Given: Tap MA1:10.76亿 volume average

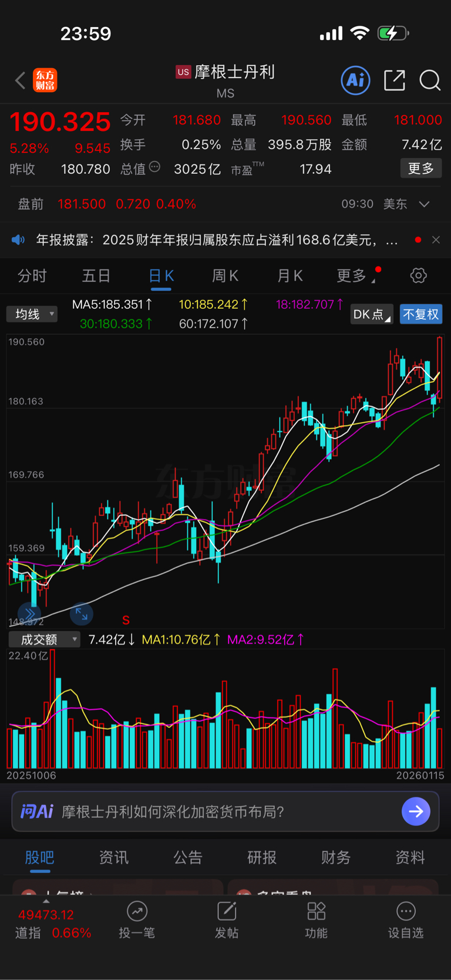Looking at the screenshot, I should pos(181,639).
